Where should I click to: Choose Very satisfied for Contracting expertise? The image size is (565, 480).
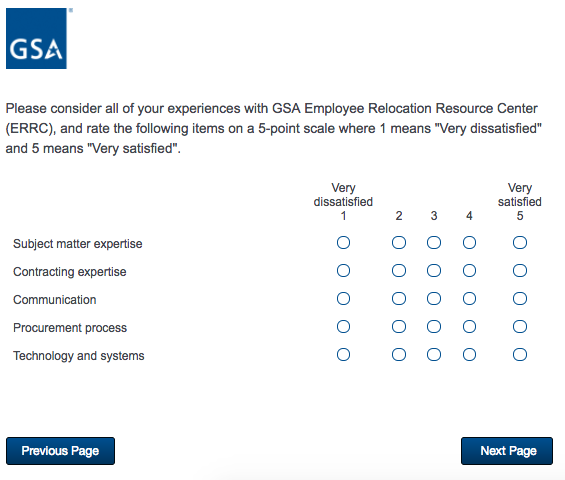520,271
